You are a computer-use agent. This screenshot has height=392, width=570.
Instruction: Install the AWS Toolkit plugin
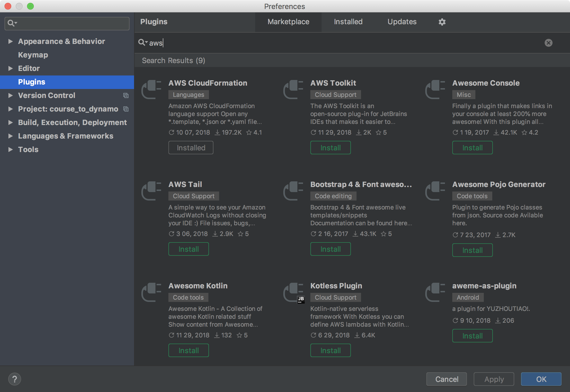[331, 148]
